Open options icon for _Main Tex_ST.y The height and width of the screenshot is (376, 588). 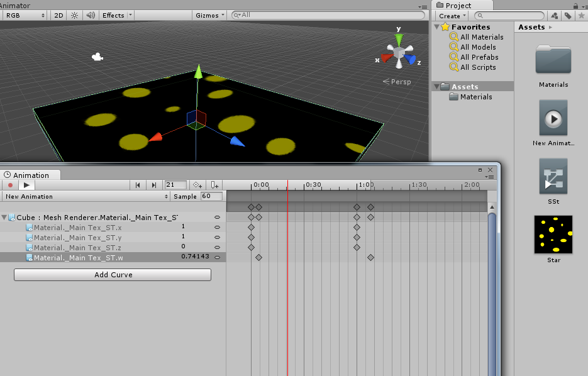tap(217, 237)
